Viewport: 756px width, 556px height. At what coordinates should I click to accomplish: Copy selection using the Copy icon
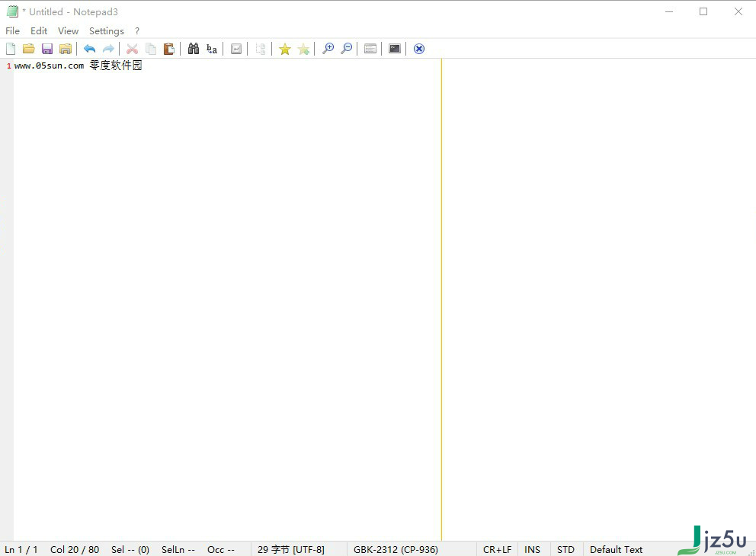pos(151,49)
